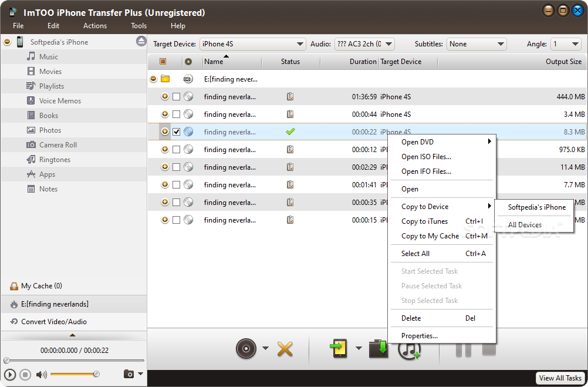The width and height of the screenshot is (588, 387).
Task: Open the Actions menu
Action: pyautogui.click(x=95, y=26)
